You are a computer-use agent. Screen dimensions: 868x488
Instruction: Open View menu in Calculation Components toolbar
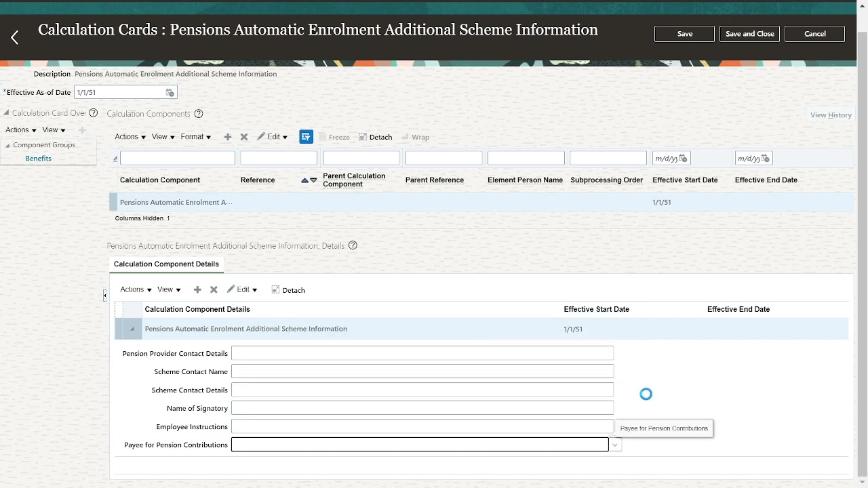[x=163, y=137]
